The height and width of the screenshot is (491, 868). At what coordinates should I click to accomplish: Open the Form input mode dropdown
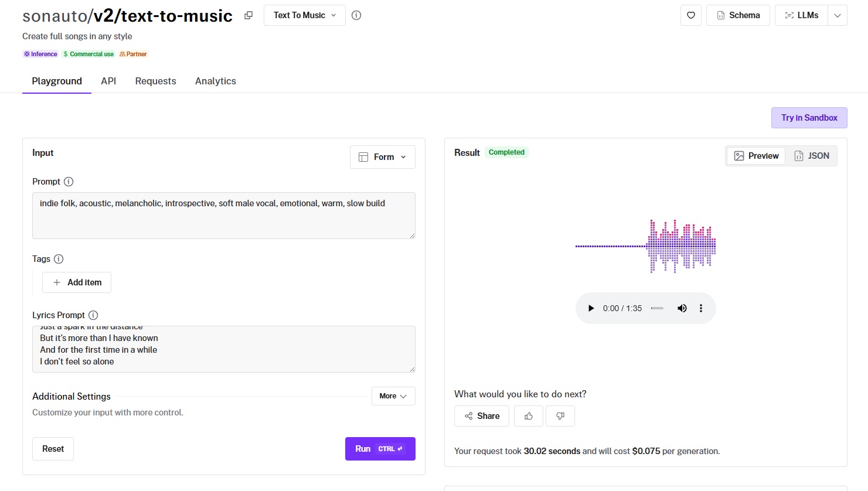coord(382,157)
